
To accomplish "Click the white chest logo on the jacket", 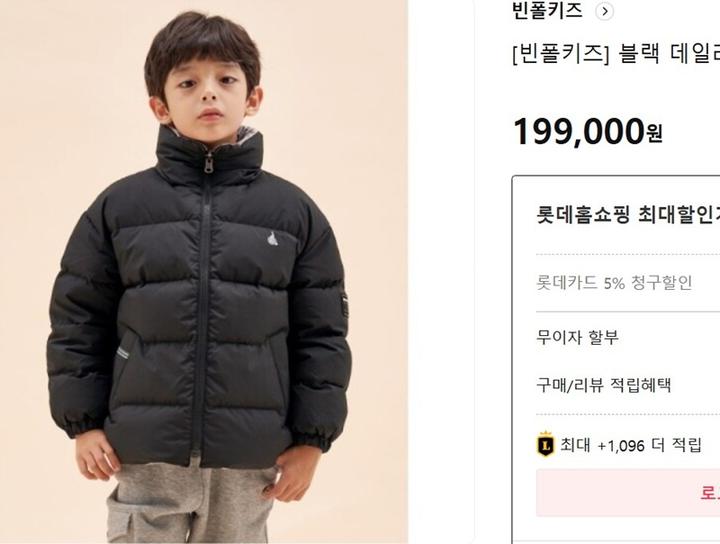I will pos(273,240).
